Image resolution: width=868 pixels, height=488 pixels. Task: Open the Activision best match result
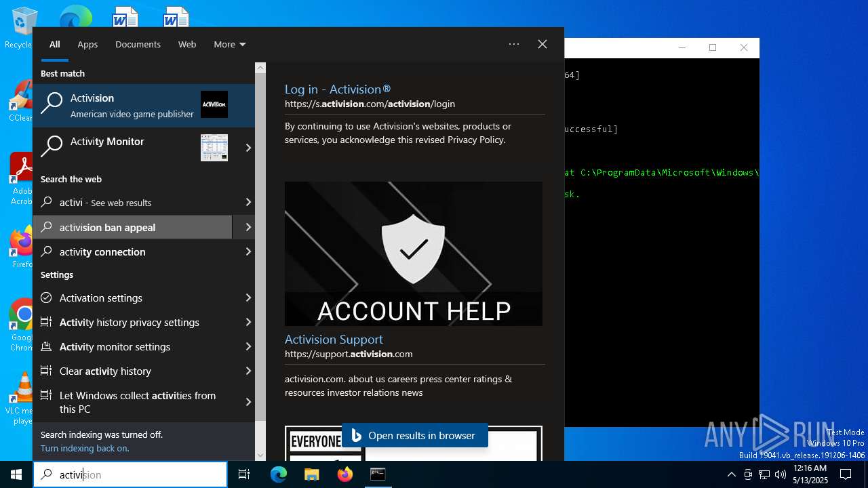point(144,105)
